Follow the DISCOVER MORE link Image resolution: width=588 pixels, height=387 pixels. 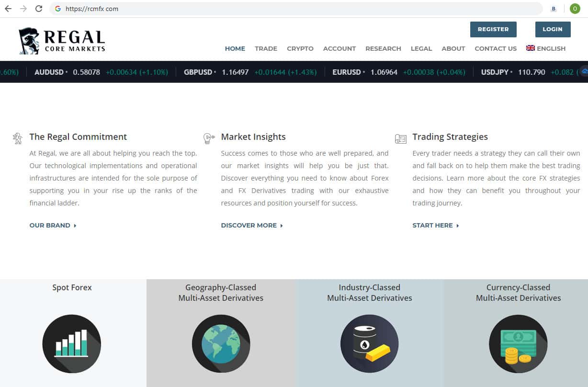[x=252, y=225]
